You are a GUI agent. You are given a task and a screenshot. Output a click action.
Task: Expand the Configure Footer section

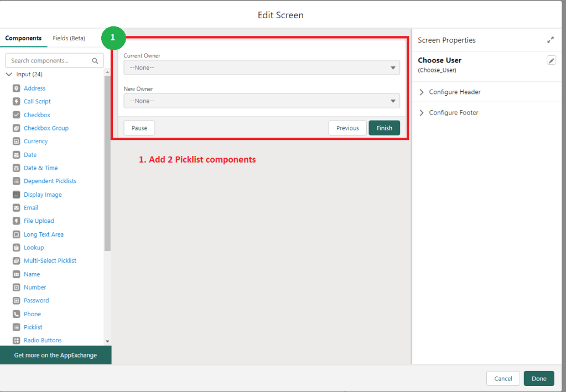tap(453, 113)
